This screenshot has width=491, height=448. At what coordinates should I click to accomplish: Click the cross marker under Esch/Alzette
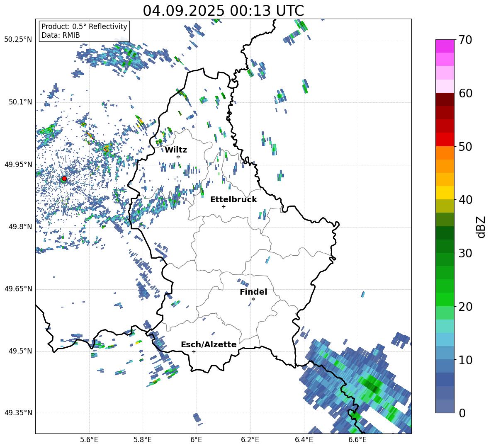(x=194, y=351)
